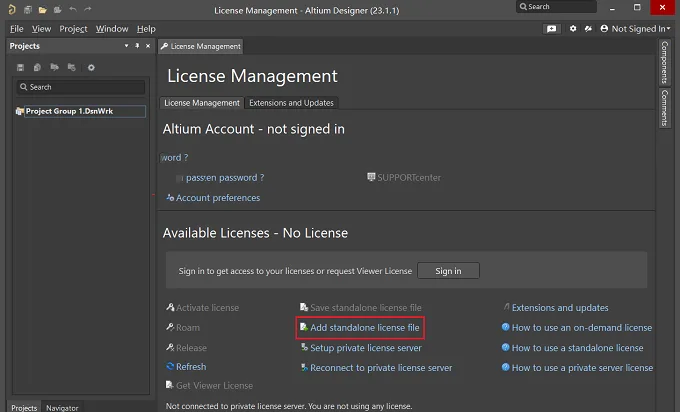Click the undo arrow icon
680x412 pixels.
72,9
